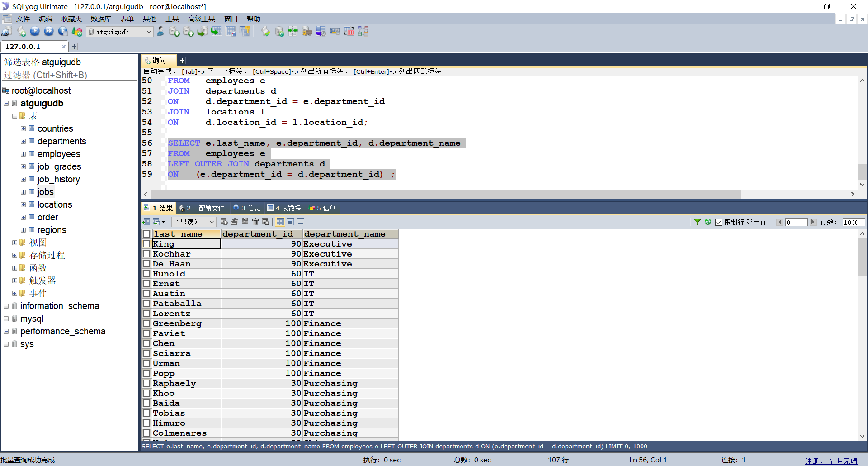Open the Schema Designer diagram icon
The width and height of the screenshot is (868, 466).
pos(363,32)
